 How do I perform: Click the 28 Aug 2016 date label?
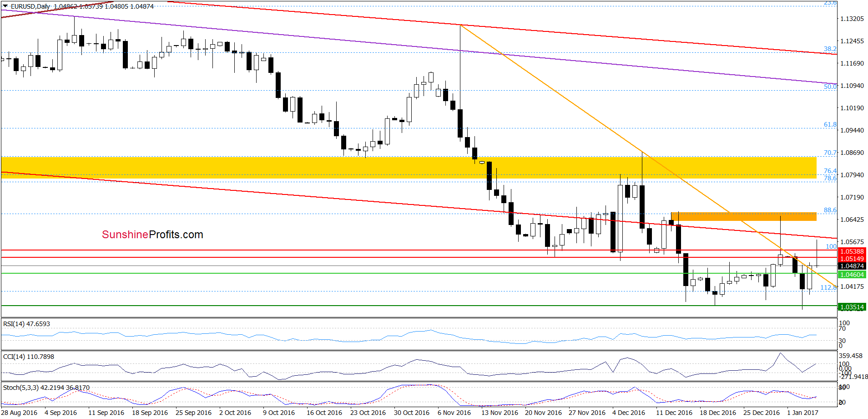(x=19, y=413)
